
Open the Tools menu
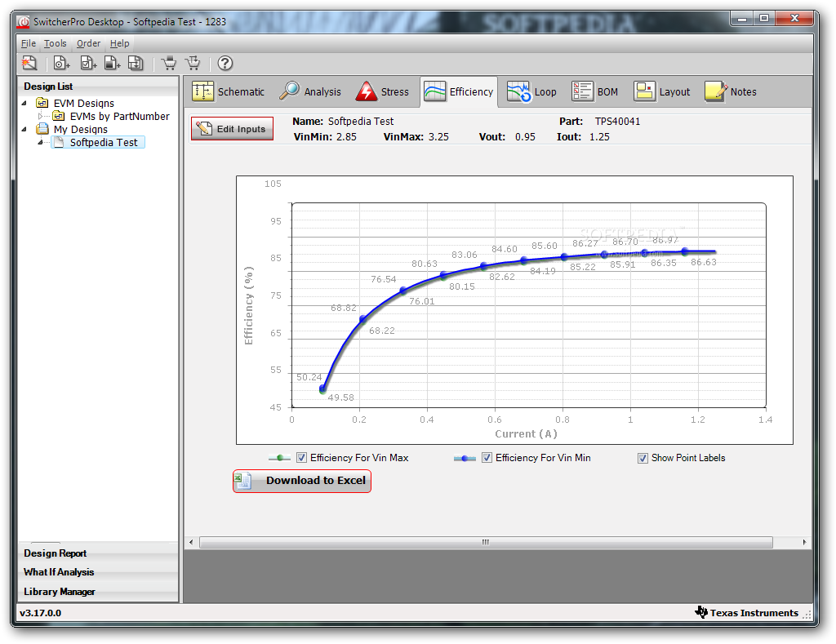(55, 43)
